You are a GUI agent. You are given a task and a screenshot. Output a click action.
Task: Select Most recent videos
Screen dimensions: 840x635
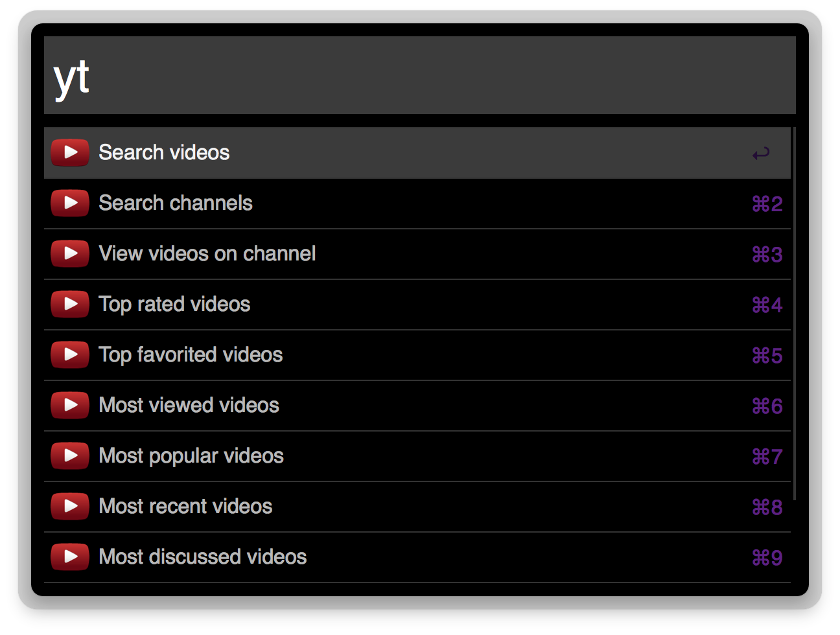(417, 507)
